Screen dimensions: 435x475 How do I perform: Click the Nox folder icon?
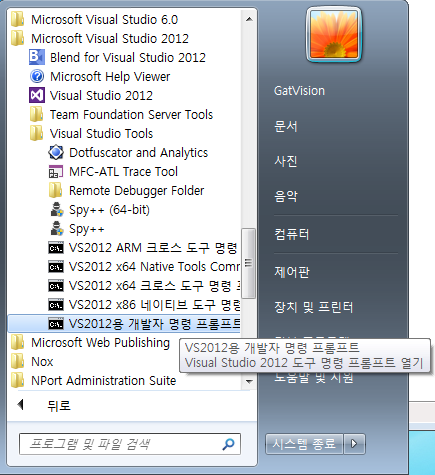click(17, 361)
